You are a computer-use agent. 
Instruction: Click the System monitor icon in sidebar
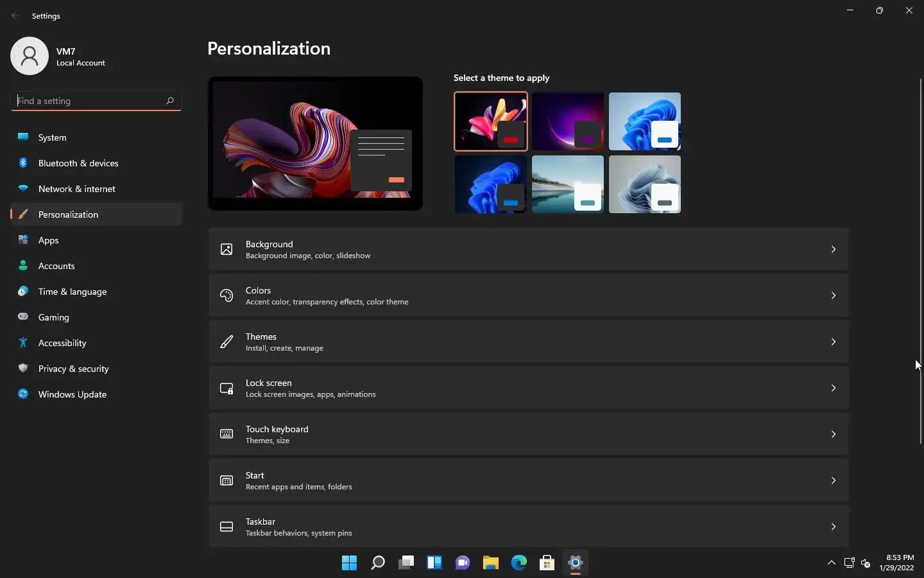[23, 137]
